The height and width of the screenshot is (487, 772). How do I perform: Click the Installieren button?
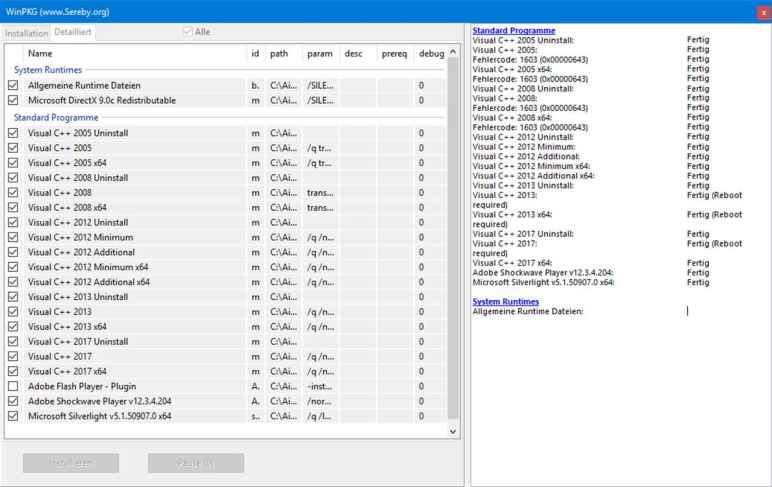pyautogui.click(x=71, y=463)
